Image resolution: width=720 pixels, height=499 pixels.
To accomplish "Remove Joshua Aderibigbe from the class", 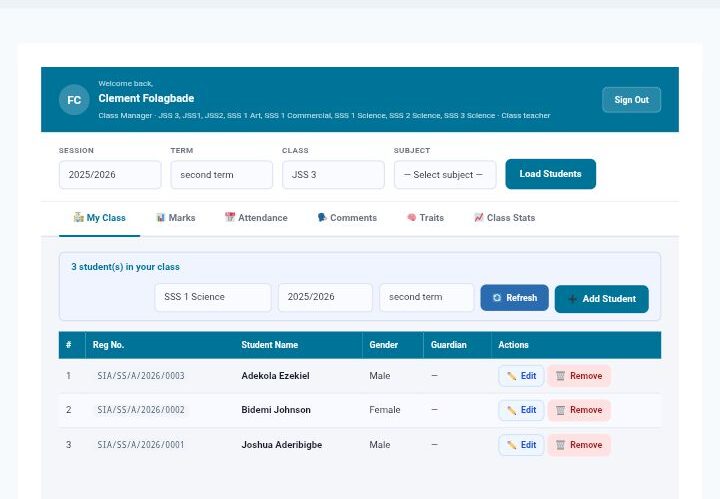I will coord(579,445).
